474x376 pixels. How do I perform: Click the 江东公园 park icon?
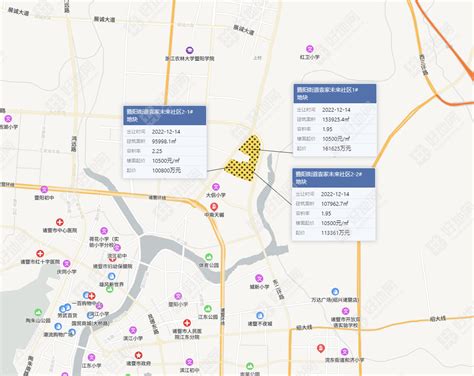[208, 309]
